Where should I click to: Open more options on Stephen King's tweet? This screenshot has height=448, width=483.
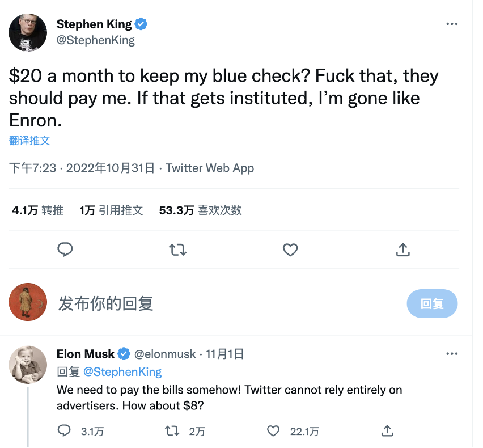pos(452,24)
